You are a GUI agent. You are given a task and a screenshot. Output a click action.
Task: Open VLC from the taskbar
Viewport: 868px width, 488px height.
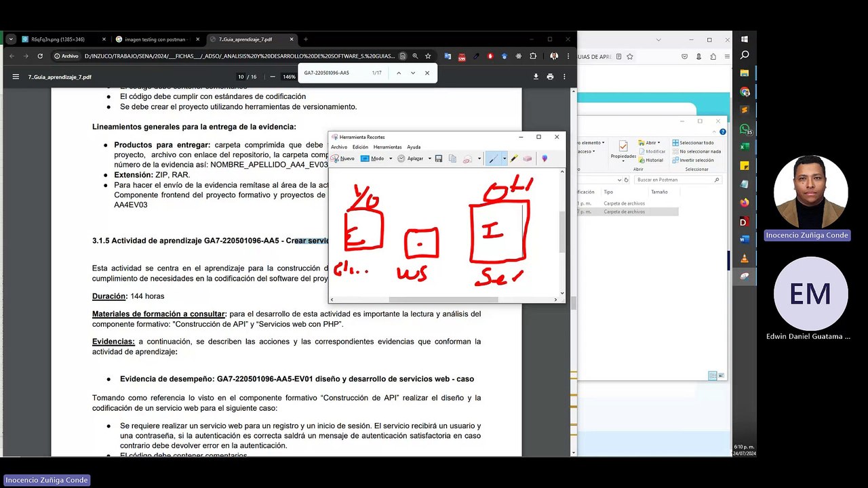point(745,258)
